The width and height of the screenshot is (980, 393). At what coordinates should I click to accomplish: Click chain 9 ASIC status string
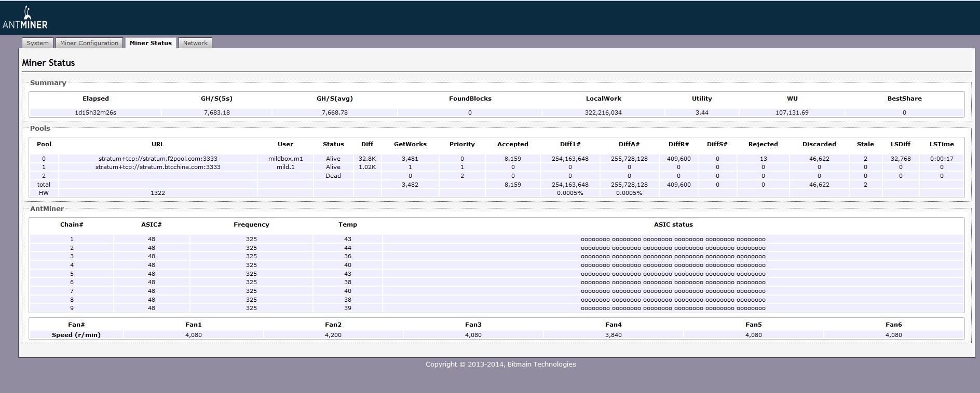coord(673,308)
